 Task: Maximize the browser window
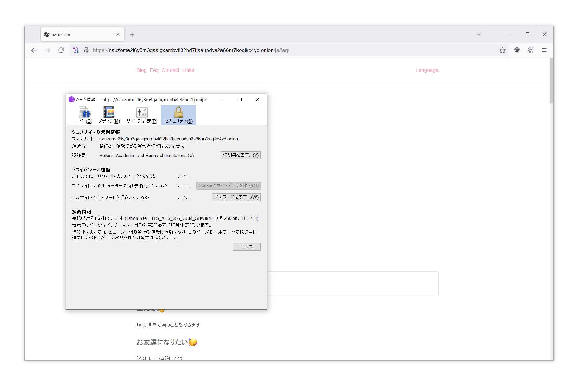(528, 34)
